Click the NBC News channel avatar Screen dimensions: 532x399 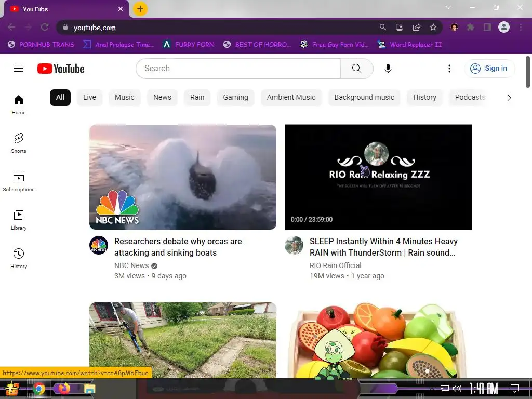click(x=99, y=245)
